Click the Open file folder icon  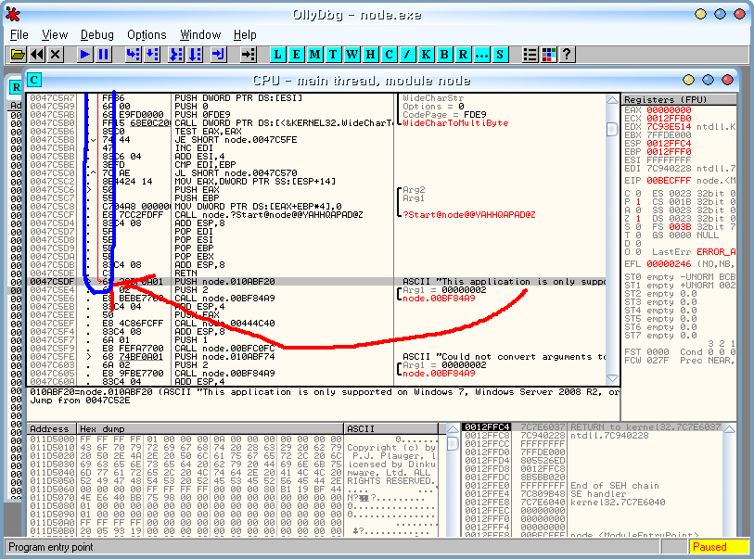click(x=18, y=55)
